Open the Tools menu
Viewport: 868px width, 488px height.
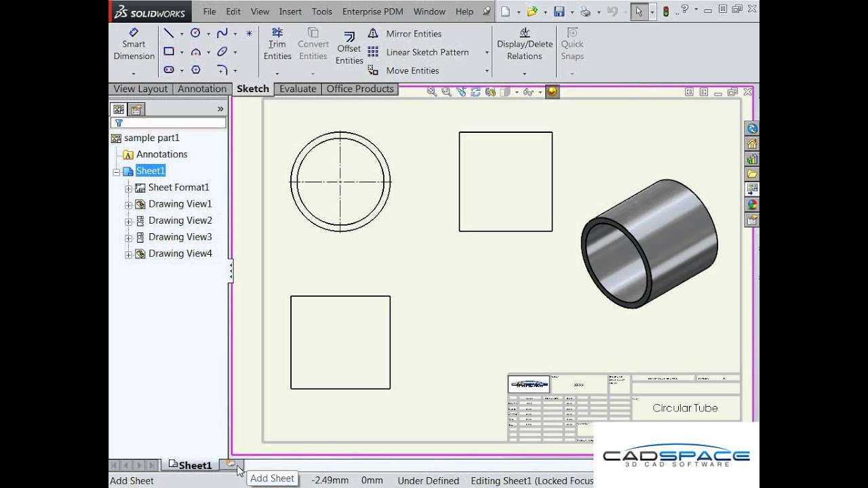coord(322,12)
